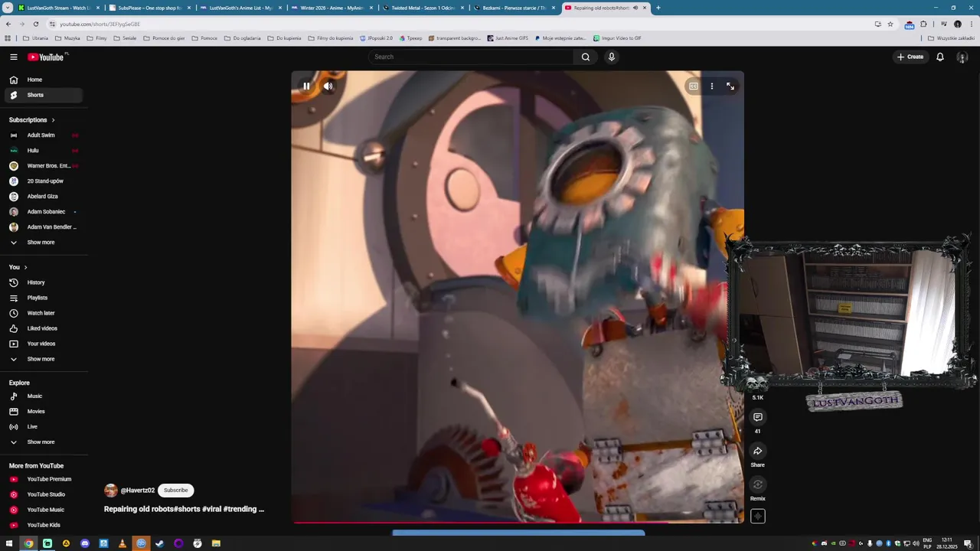Open VLC from the taskbar
Screen dimensions: 980x551
(x=122, y=543)
